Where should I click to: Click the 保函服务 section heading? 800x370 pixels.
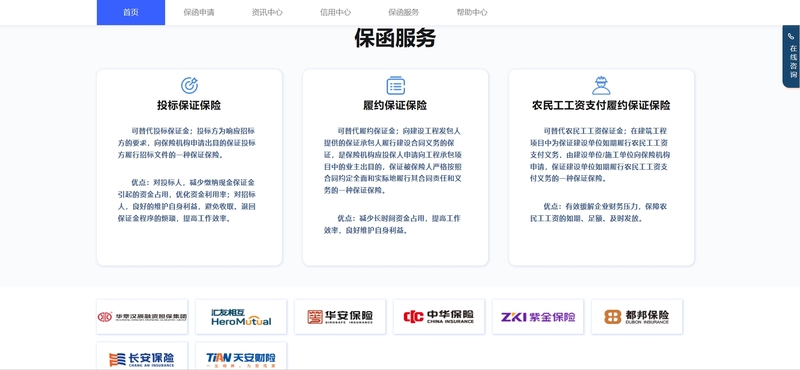click(x=395, y=39)
